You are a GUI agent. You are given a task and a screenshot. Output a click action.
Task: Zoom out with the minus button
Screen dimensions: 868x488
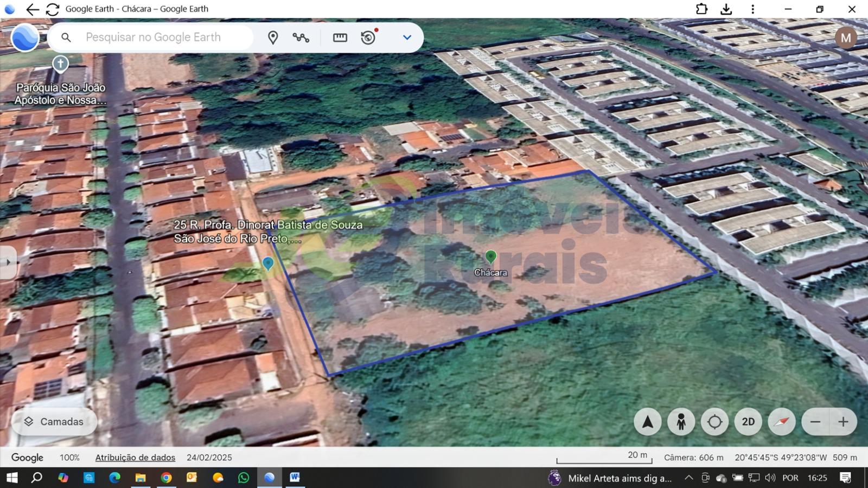click(815, 422)
